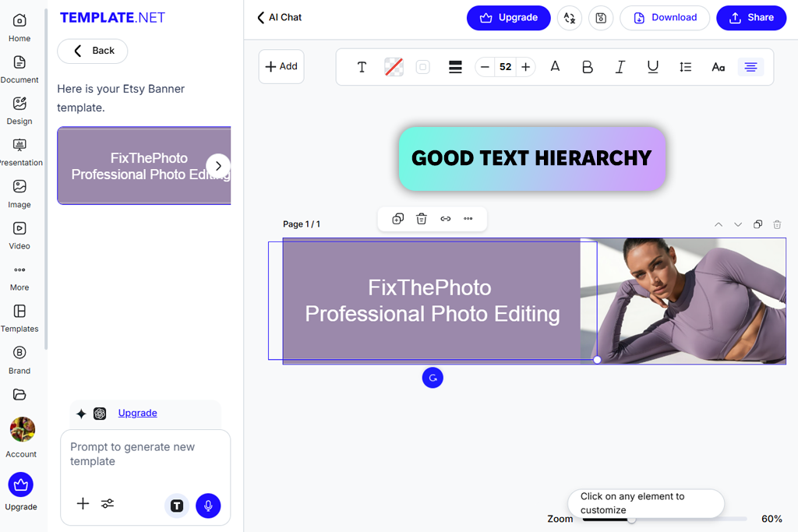The image size is (798, 532).
Task: Select the ChatGPT model icon
Action: point(100,414)
